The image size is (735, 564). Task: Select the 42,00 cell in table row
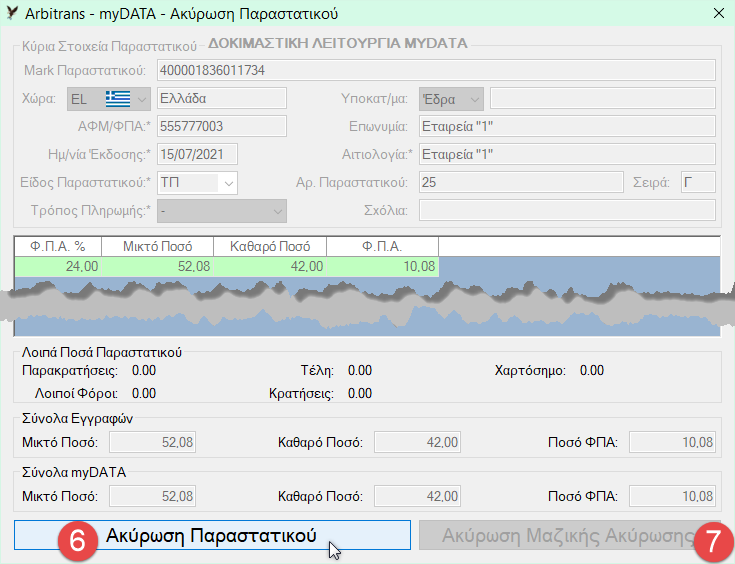(270, 266)
